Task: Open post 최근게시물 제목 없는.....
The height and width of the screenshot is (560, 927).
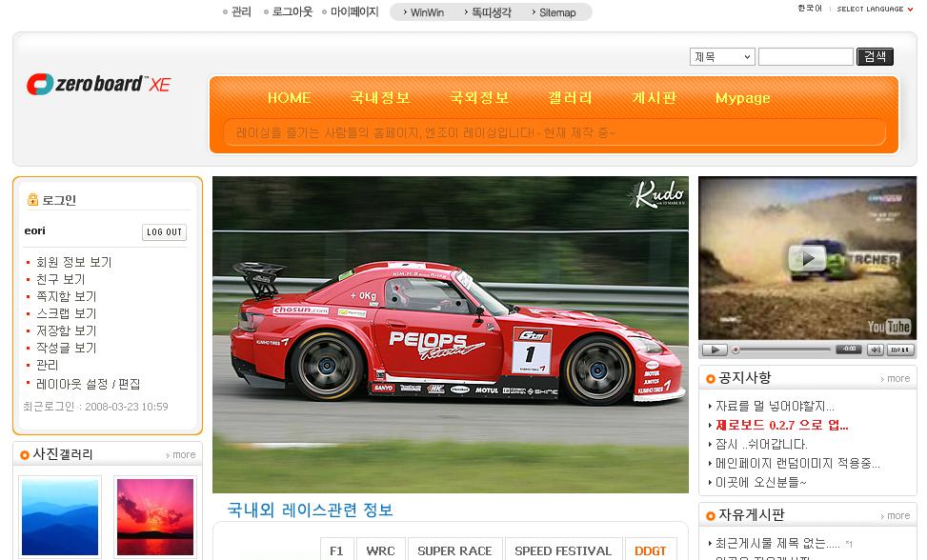Action: [777, 543]
